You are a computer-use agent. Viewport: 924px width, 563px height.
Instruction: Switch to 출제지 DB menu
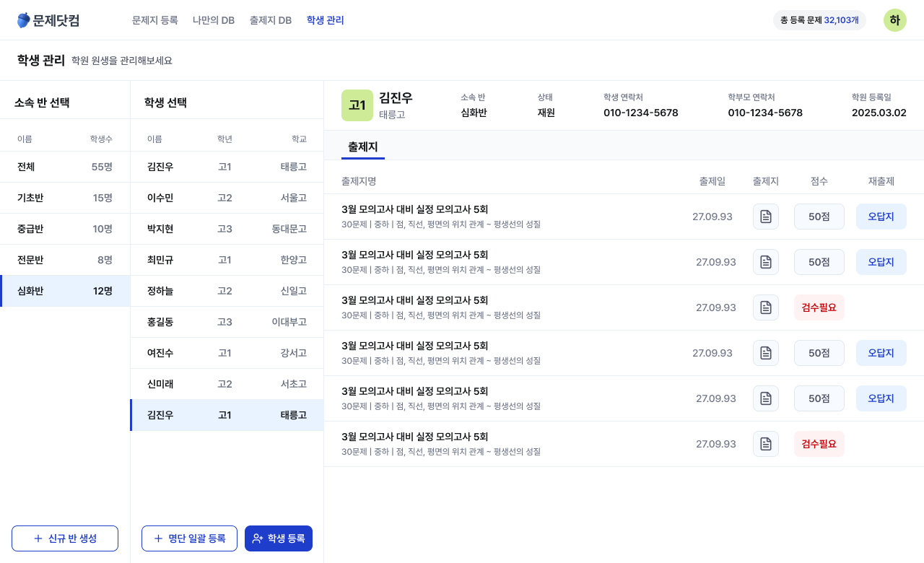271,20
